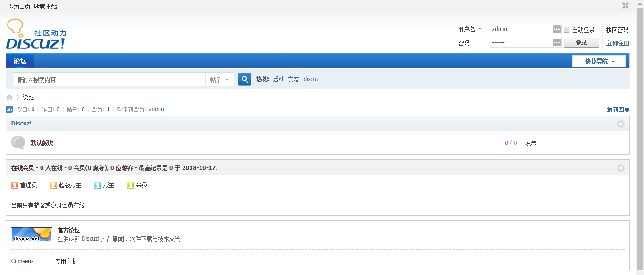Click 设为首页 in the top bar
Screen dimensions: 644x275
pyautogui.click(x=19, y=7)
